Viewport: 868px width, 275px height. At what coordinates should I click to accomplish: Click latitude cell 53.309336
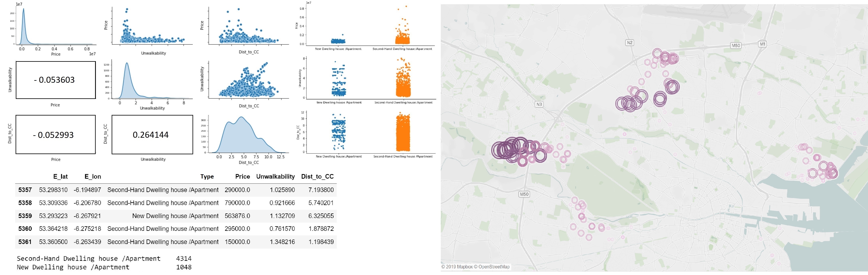(x=53, y=203)
